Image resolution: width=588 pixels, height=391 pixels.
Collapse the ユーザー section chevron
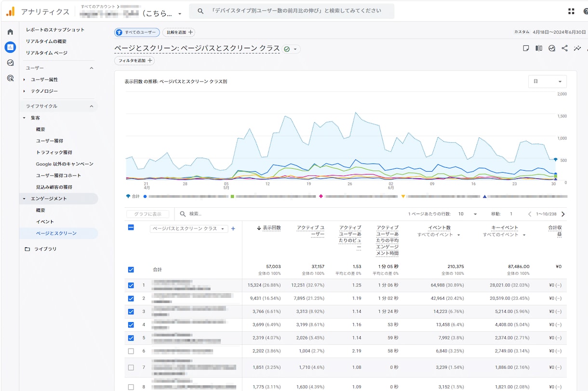[x=92, y=68]
